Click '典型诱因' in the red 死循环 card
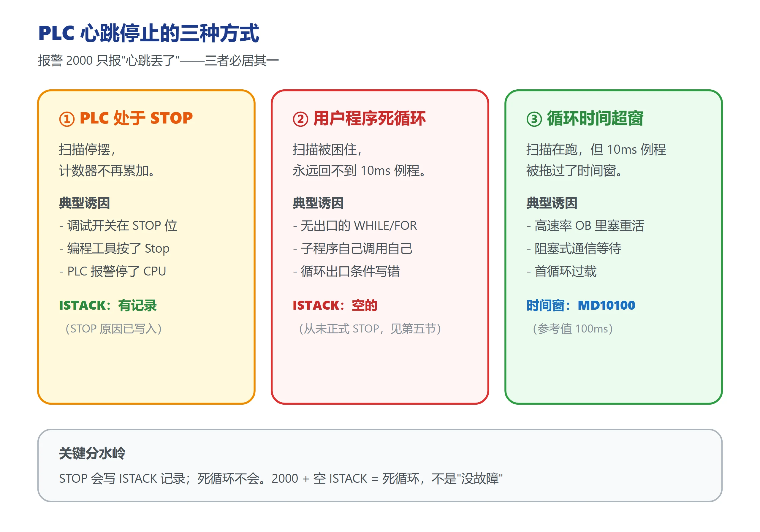This screenshot has height=532, width=760. [318, 203]
